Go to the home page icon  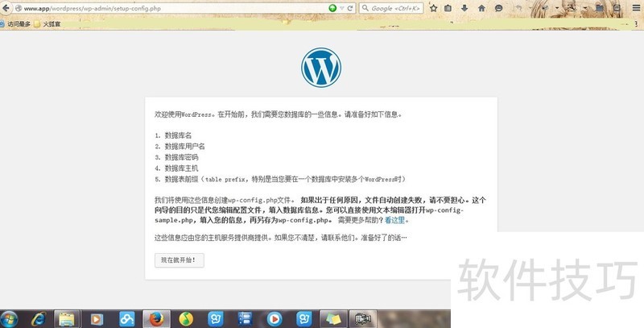coord(481,8)
